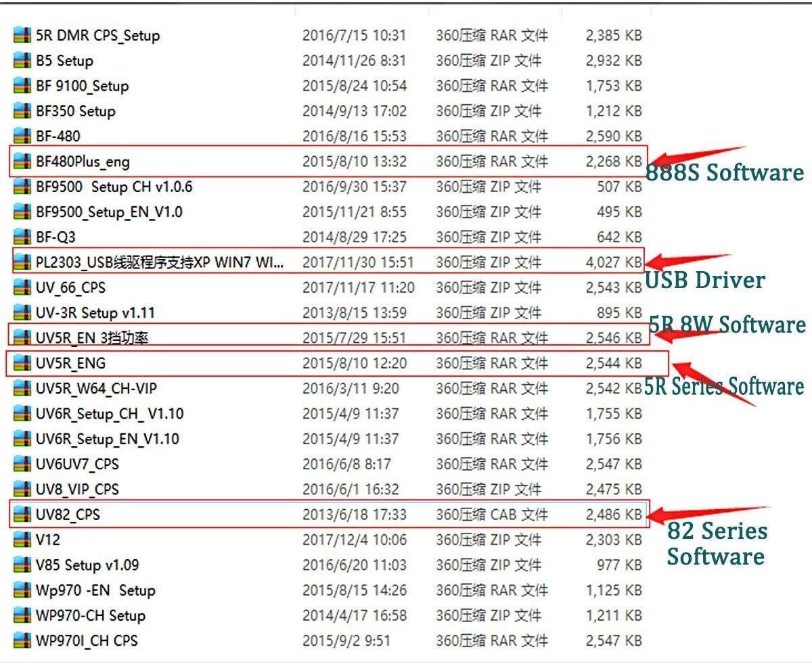
Task: Click the date 2017/11/30 15:51
Action: 359,262
